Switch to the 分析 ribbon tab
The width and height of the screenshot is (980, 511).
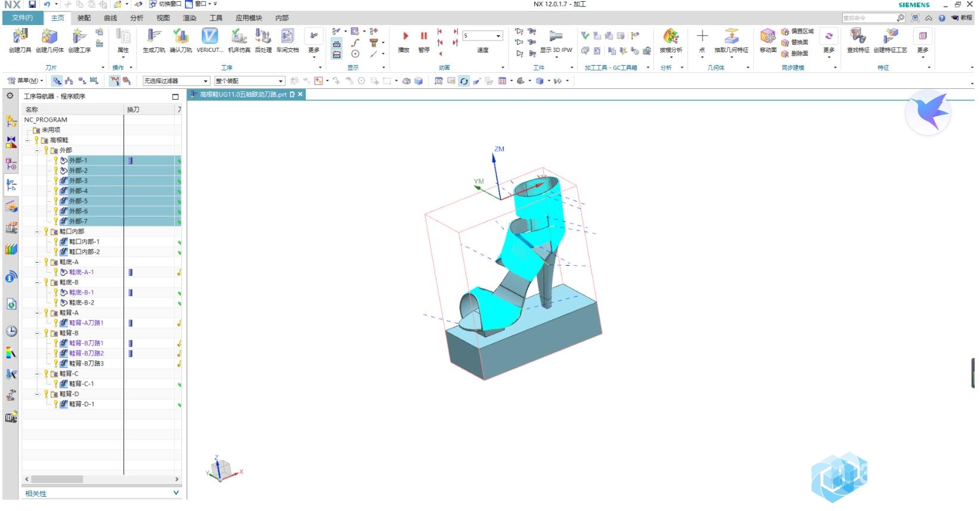point(137,18)
